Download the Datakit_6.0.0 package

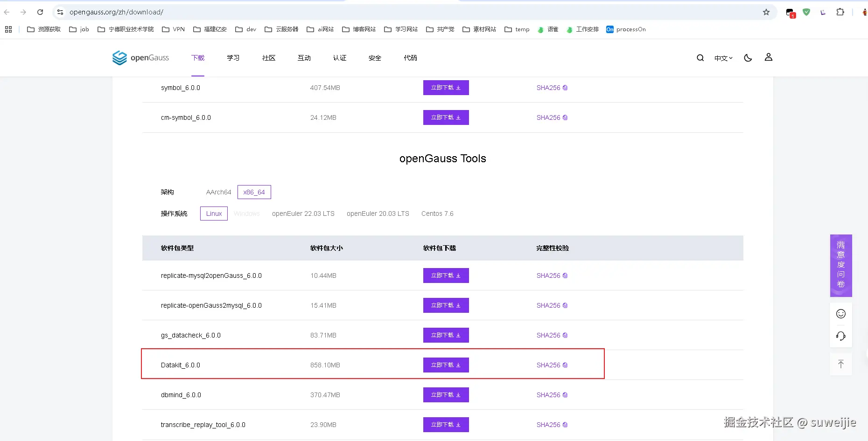click(x=446, y=365)
